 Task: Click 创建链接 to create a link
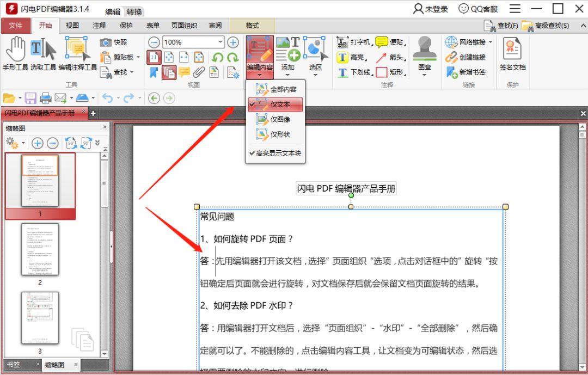click(465, 57)
